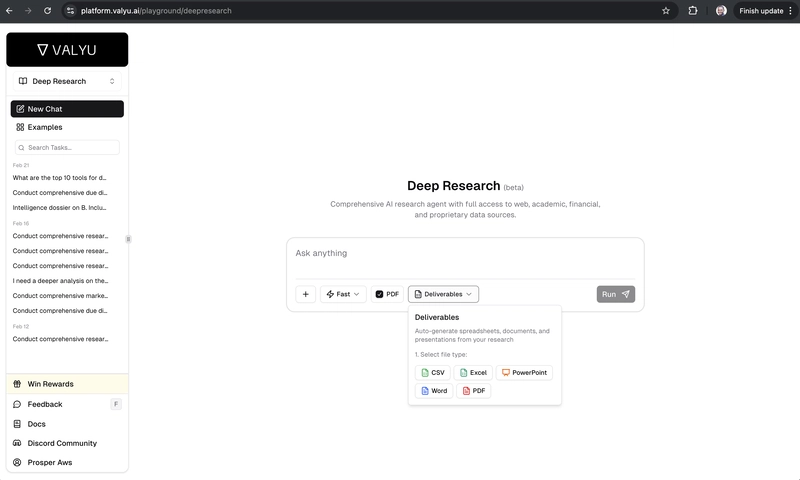Open the browser profile avatar
The width and height of the screenshot is (800, 480).
click(721, 11)
